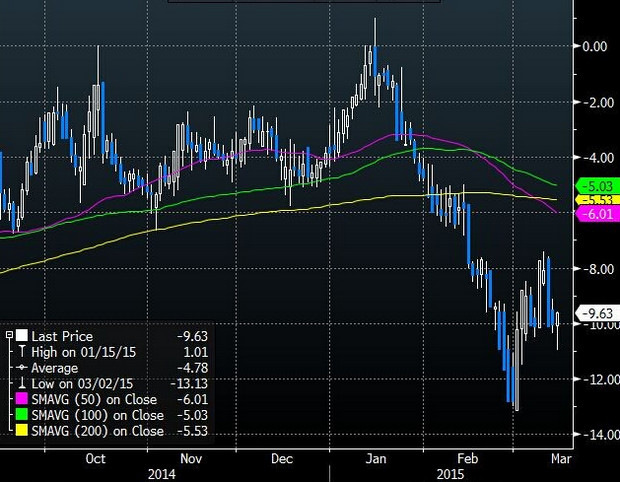This screenshot has width=620, height=482.
Task: Click the -14.00 y-axis label
Action: (x=599, y=435)
